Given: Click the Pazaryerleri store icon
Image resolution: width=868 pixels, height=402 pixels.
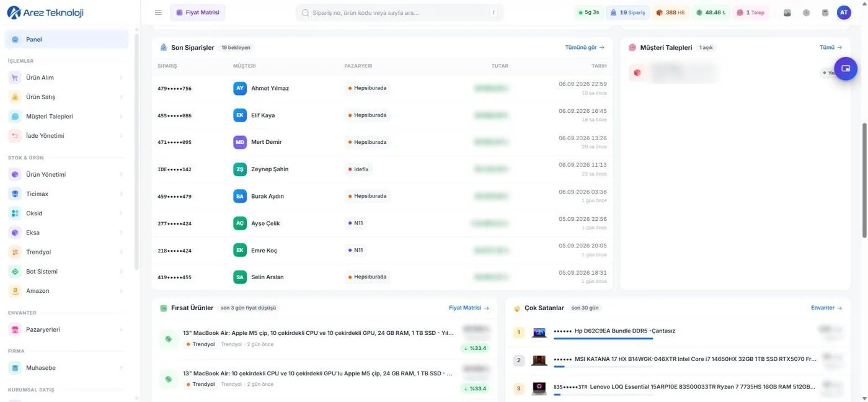Looking at the screenshot, I should pos(15,329).
